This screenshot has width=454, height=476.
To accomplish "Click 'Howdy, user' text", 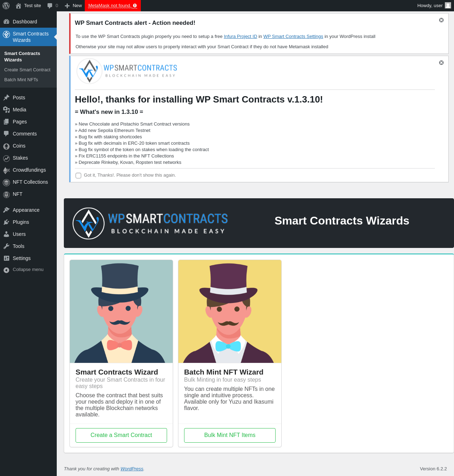I will coord(430,6).
